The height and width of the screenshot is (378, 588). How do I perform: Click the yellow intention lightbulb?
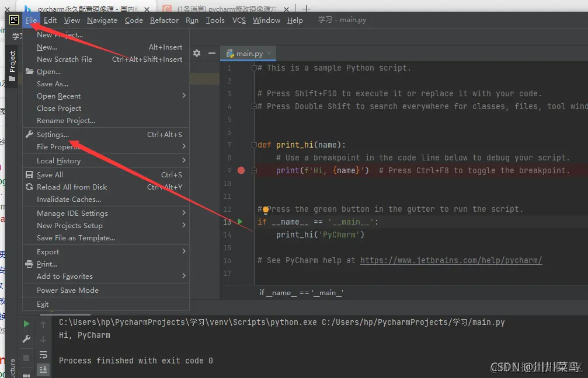(x=266, y=209)
